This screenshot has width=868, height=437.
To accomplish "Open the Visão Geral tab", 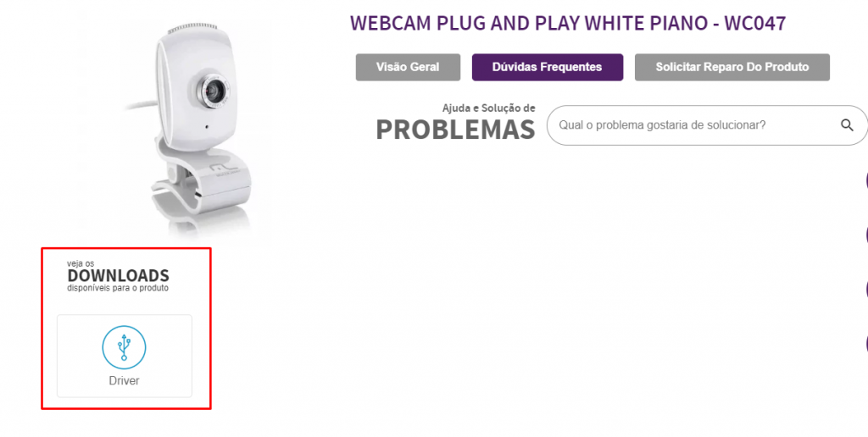I will click(x=408, y=67).
